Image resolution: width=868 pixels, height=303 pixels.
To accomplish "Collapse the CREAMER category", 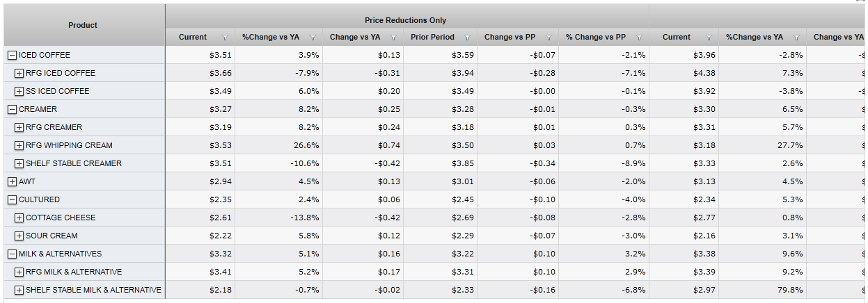I will (12, 109).
